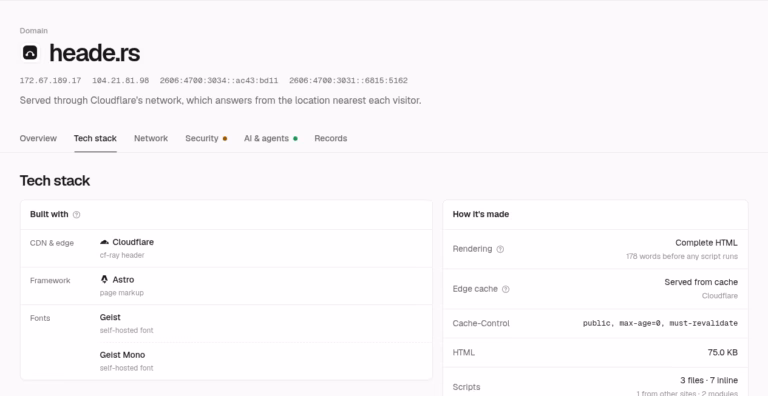Click the How it's made card title
This screenshot has width=768, height=396.
click(480, 214)
